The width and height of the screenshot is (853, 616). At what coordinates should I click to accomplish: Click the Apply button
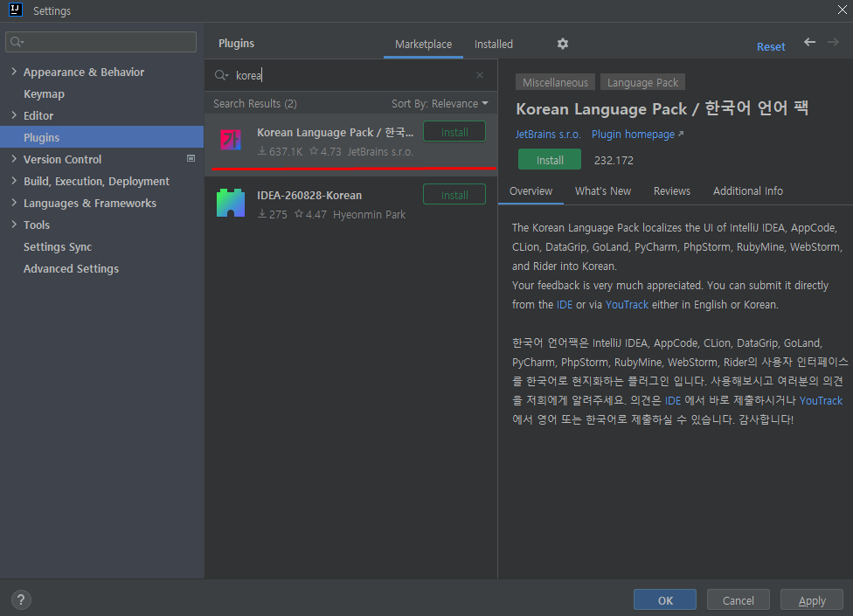812,599
